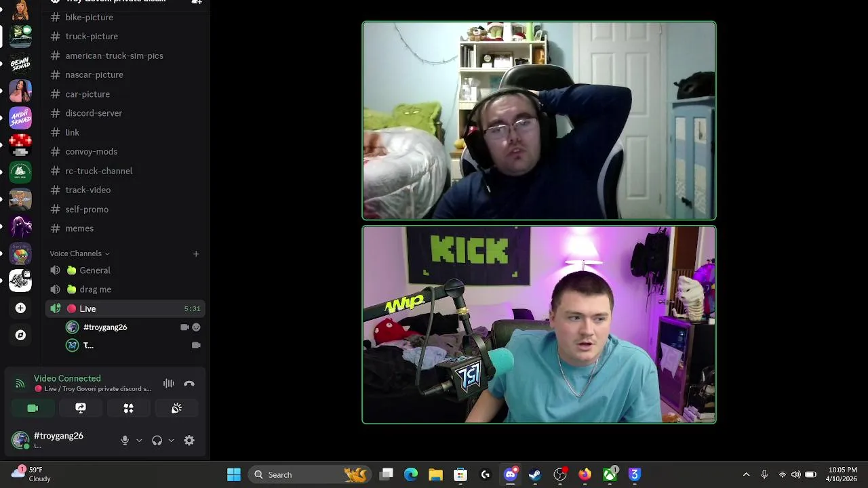Open Firefox from the taskbar
The width and height of the screenshot is (868, 488).
585,474
